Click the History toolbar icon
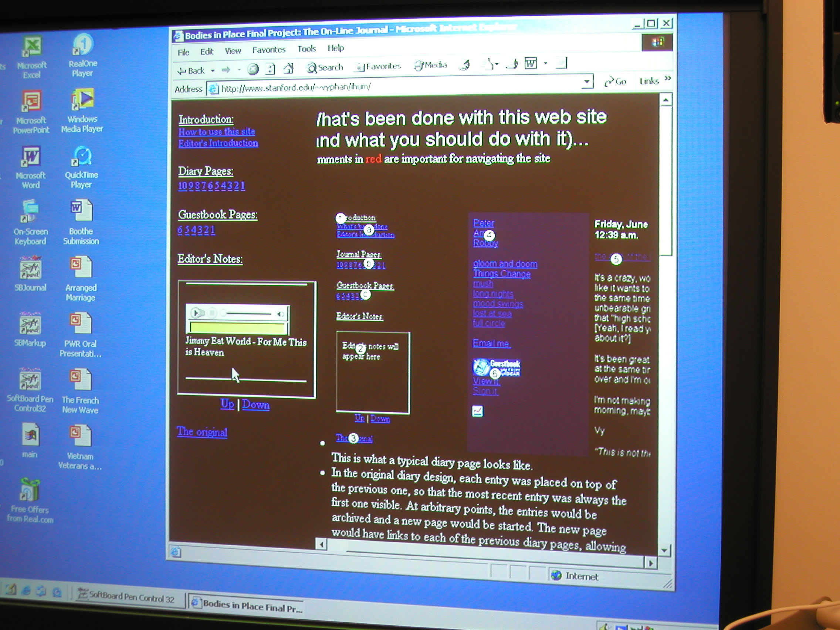Viewport: 840px width, 630px height. (x=464, y=65)
